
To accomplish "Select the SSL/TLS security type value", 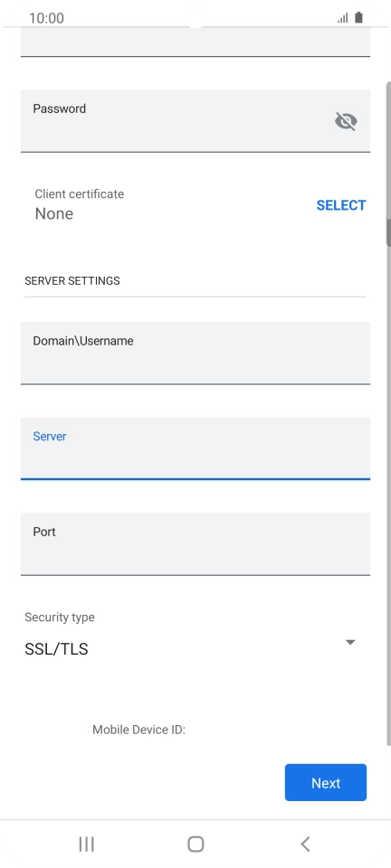I will [56, 649].
